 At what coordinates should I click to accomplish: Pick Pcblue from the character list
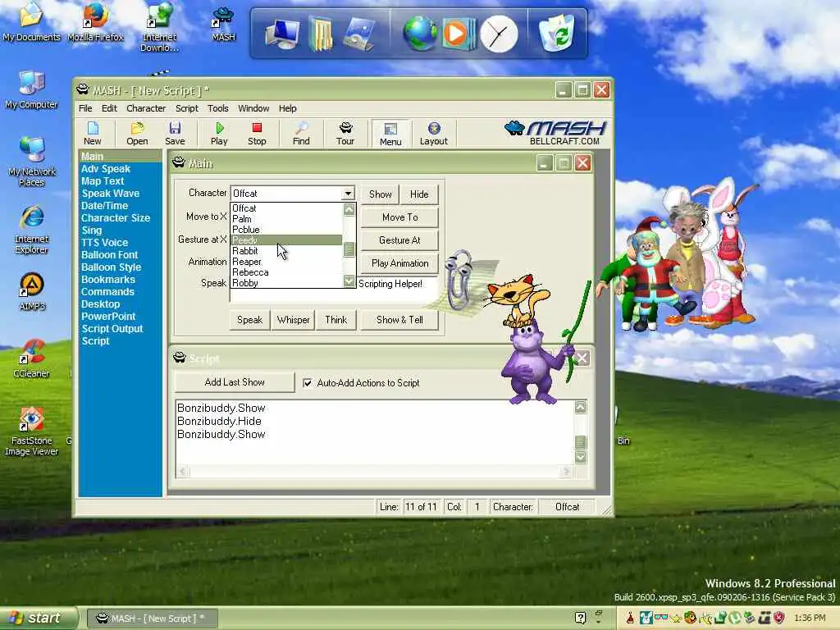click(286, 230)
